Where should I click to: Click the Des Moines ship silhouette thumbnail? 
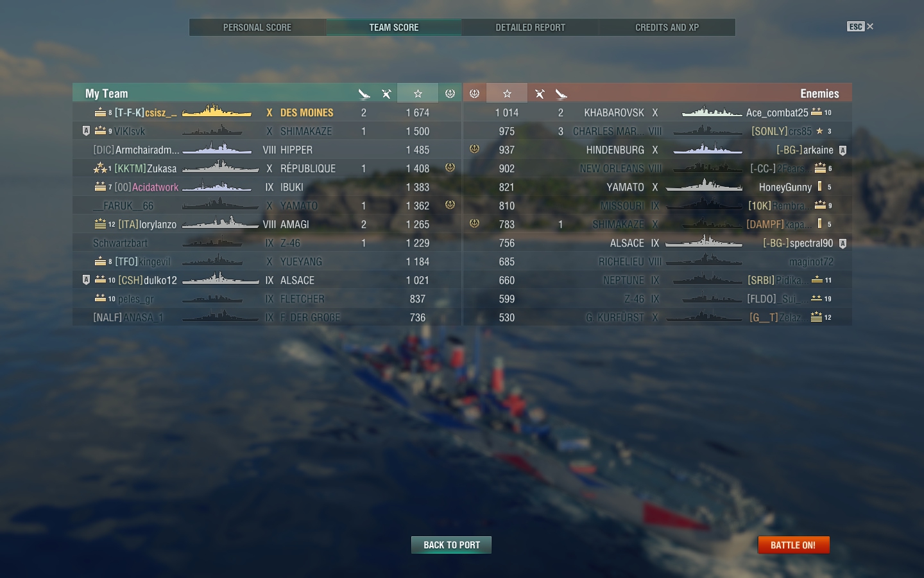pyautogui.click(x=217, y=112)
